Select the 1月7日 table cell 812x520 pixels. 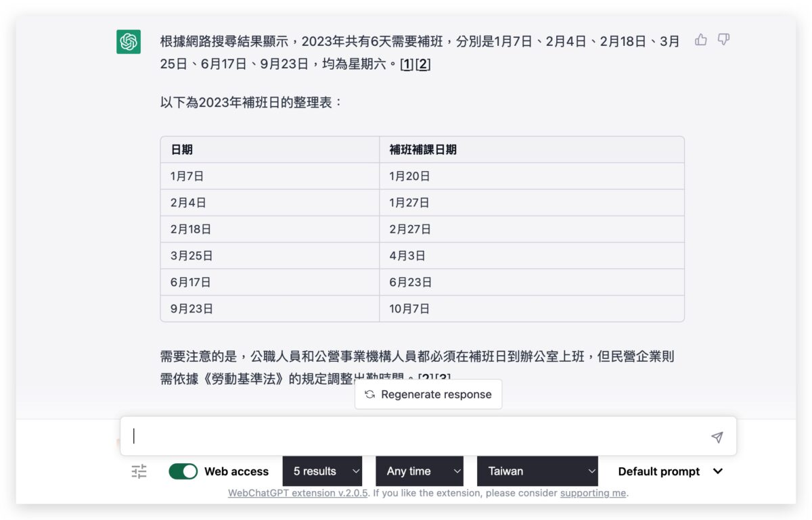270,176
